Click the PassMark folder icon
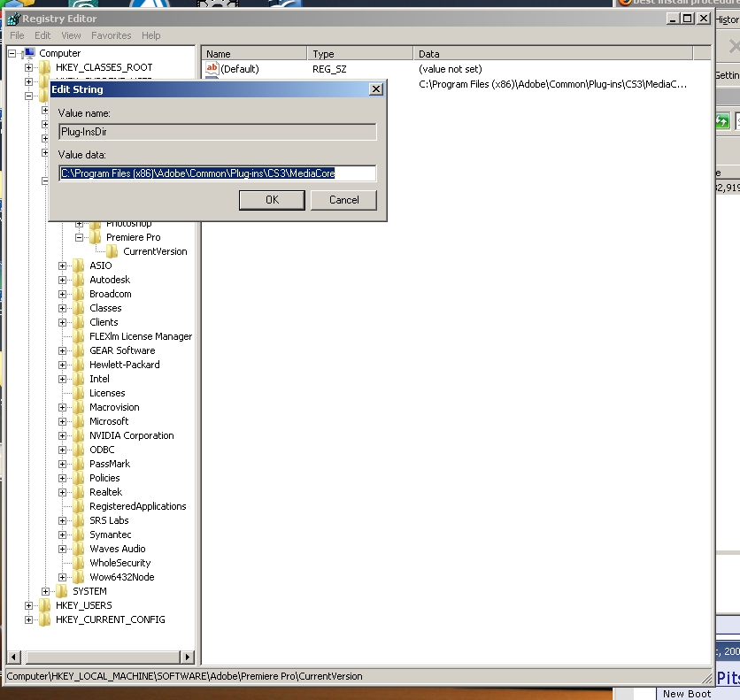This screenshot has width=740, height=700. point(79,463)
